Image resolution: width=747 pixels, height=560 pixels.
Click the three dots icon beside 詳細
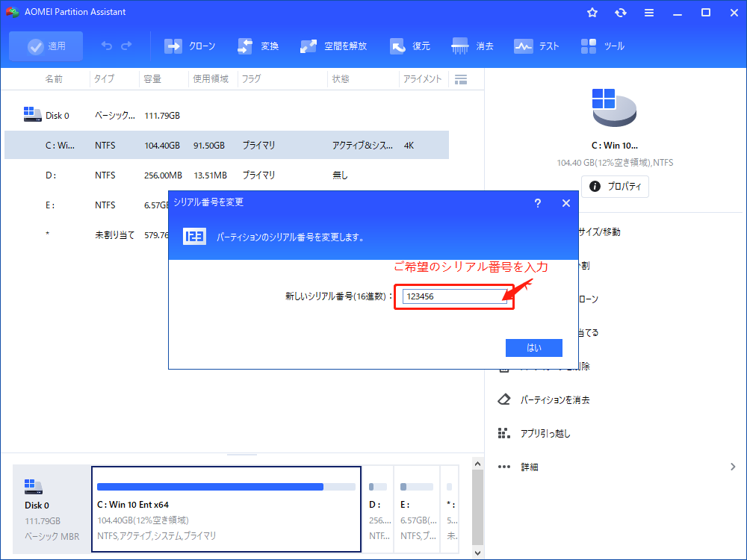tap(504, 467)
